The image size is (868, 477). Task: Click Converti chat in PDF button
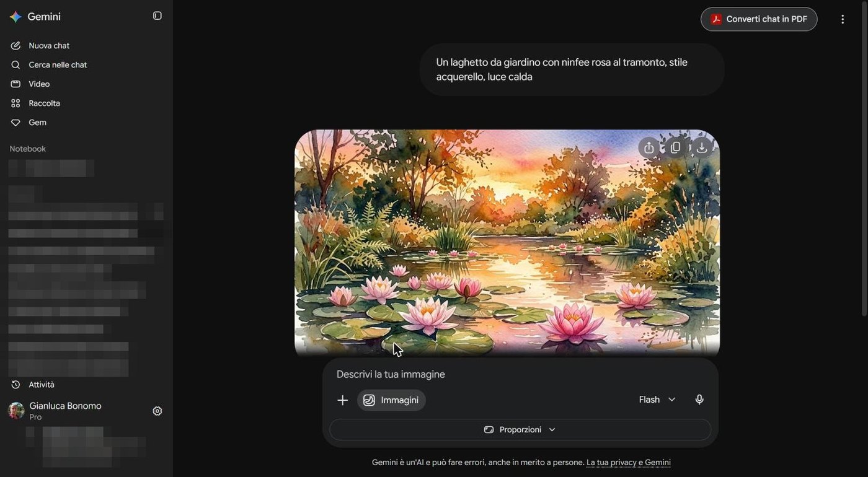[759, 19]
